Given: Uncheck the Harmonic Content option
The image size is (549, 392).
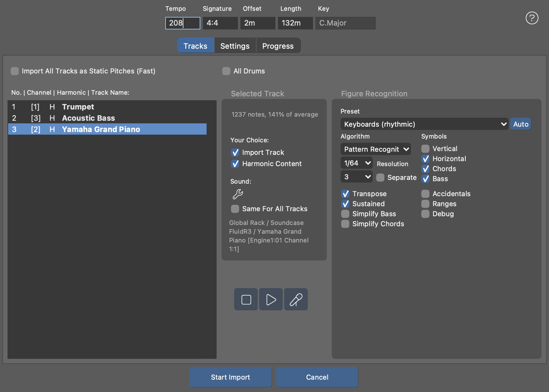Looking at the screenshot, I should pos(235,164).
